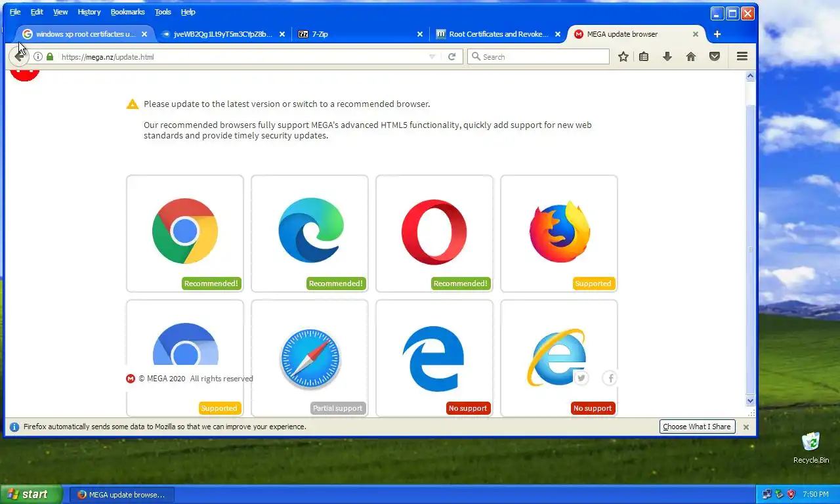Open the Tools menu
The image size is (840, 504).
coord(163,12)
